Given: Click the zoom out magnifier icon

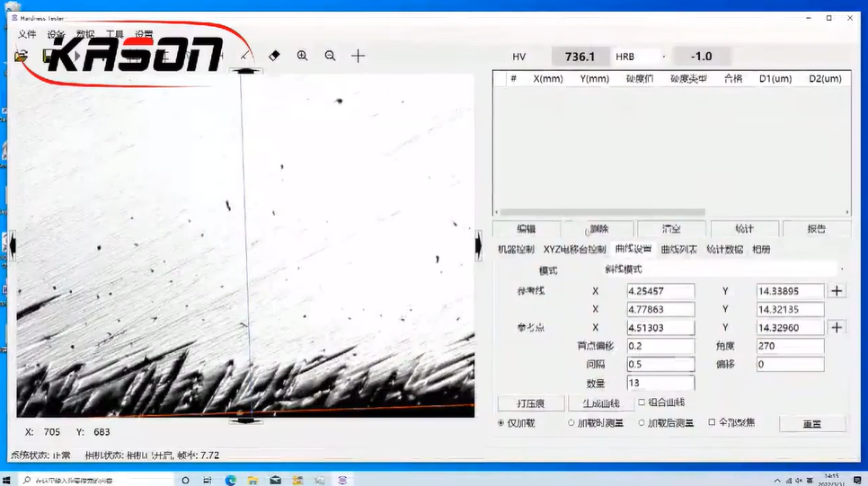Looking at the screenshot, I should [331, 56].
